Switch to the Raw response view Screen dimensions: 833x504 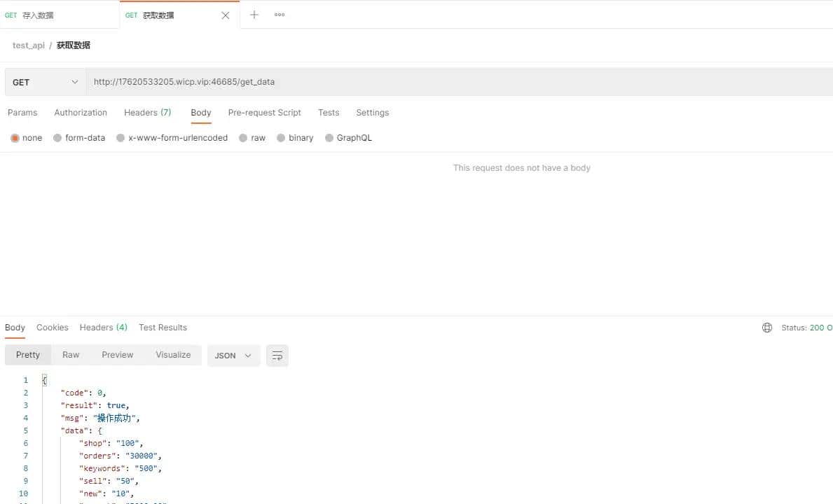pos(71,355)
